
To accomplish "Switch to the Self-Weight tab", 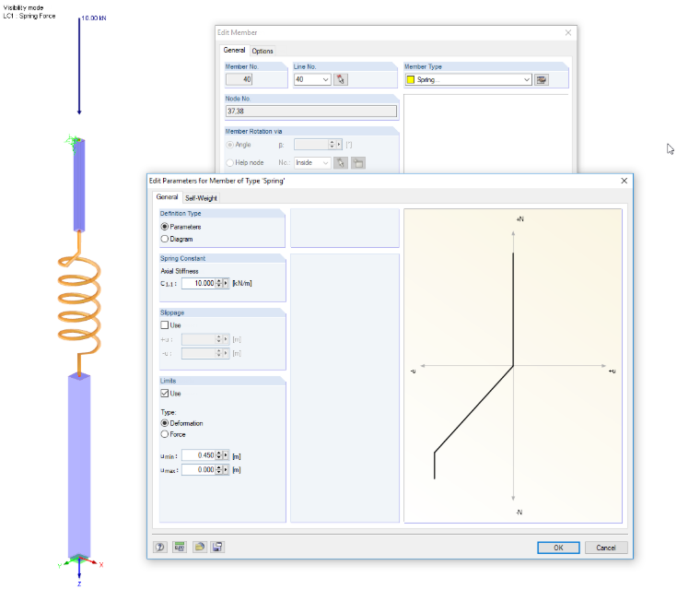I will tap(201, 198).
